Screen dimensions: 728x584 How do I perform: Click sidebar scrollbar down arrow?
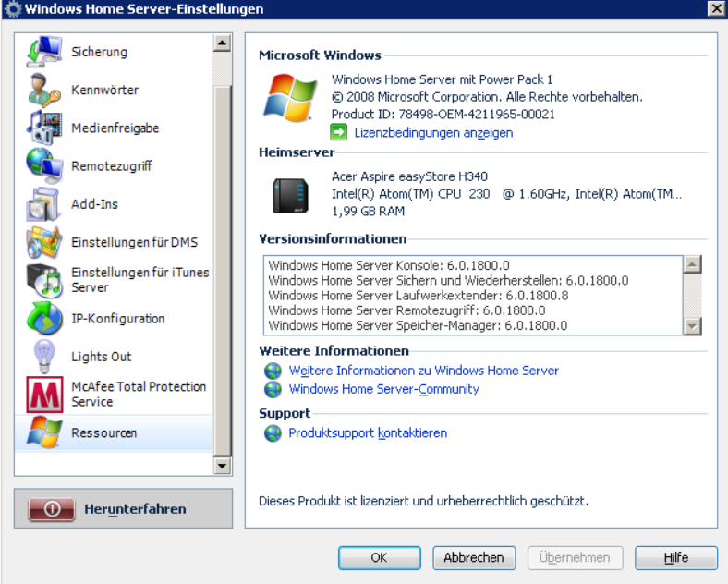pos(222,466)
